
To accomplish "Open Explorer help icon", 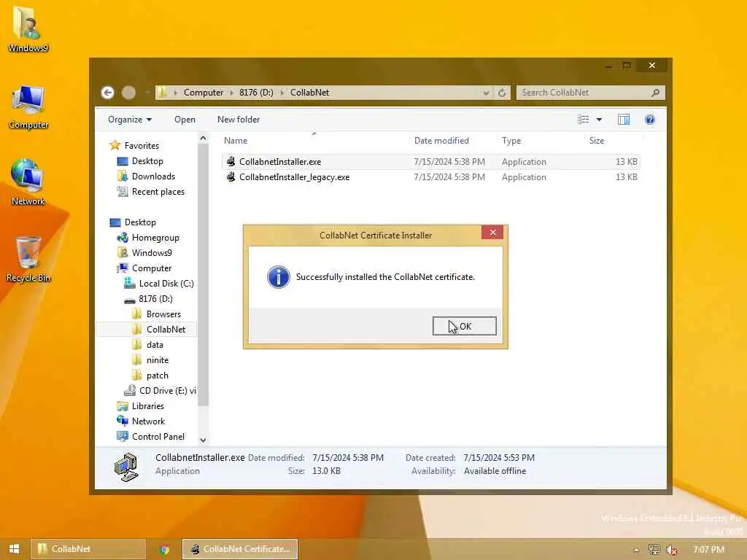I will (649, 120).
